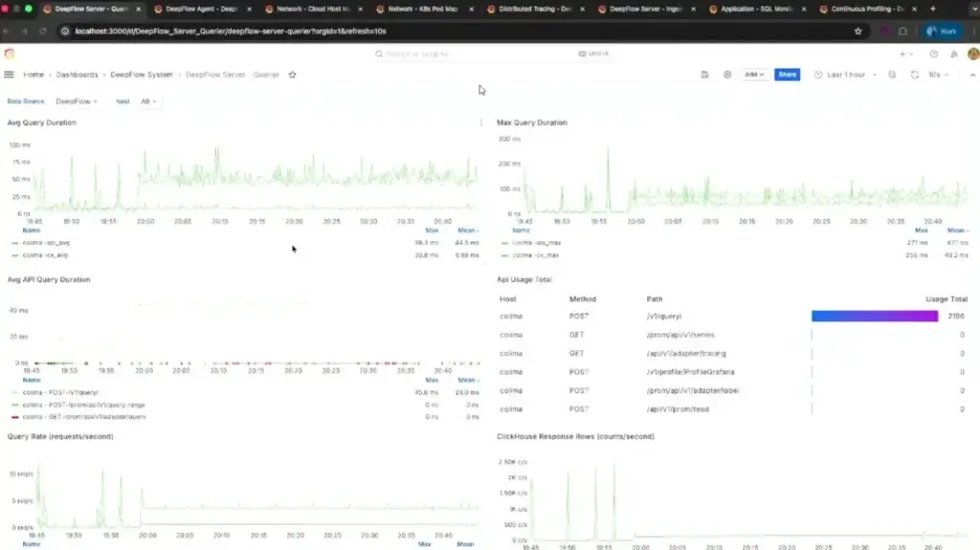Image resolution: width=980 pixels, height=550 pixels.
Task: Click the Grafana logo home icon
Action: [10, 55]
